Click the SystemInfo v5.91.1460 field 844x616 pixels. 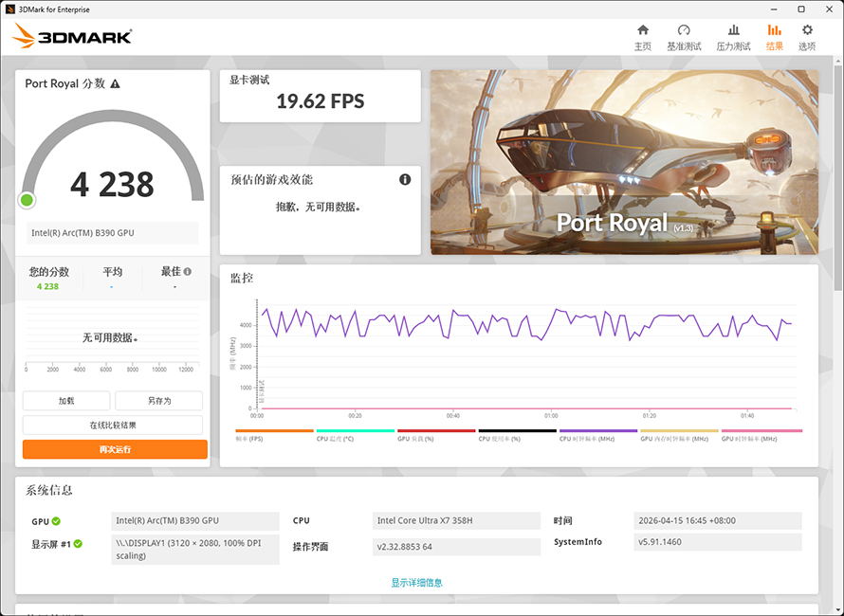[718, 542]
